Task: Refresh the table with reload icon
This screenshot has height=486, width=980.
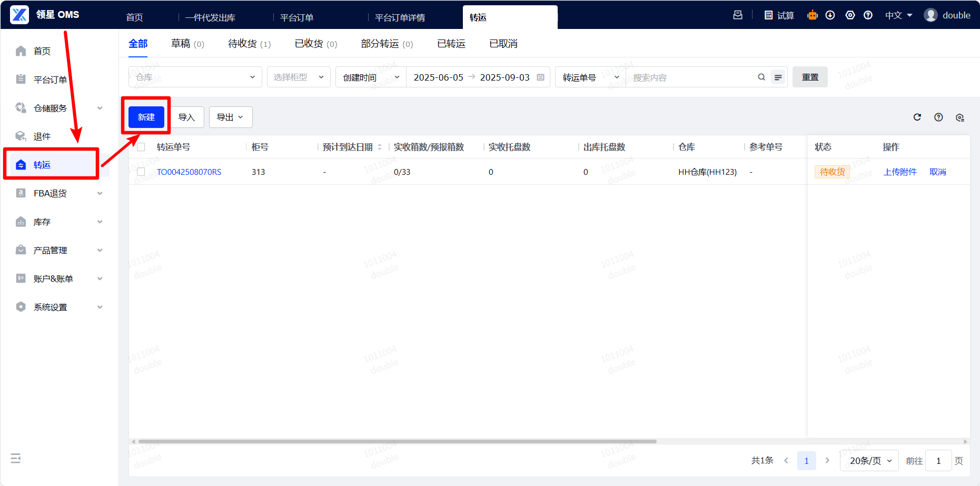Action: (x=917, y=117)
